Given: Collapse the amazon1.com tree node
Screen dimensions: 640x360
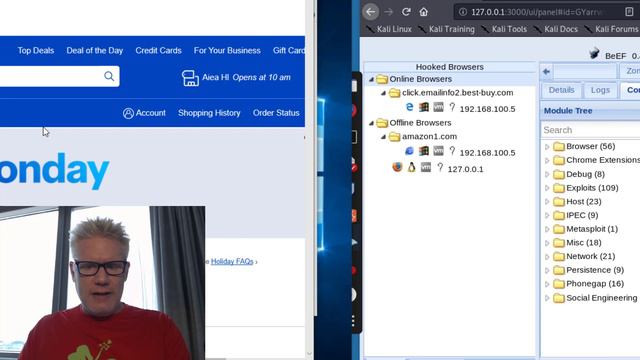Looking at the screenshot, I should coord(384,137).
